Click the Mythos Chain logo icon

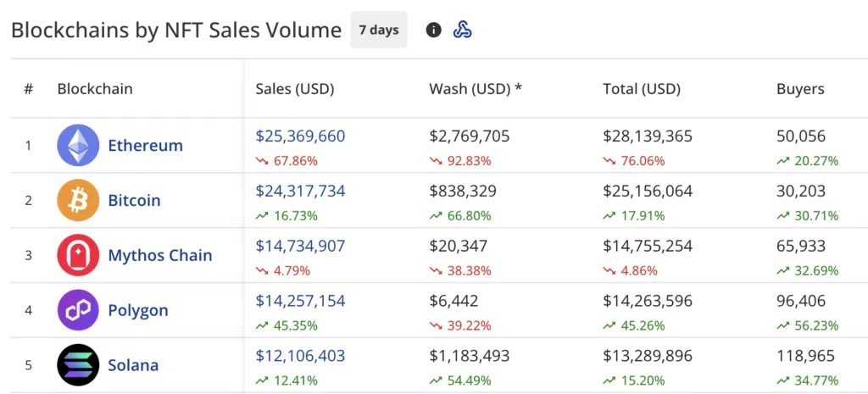point(78,255)
